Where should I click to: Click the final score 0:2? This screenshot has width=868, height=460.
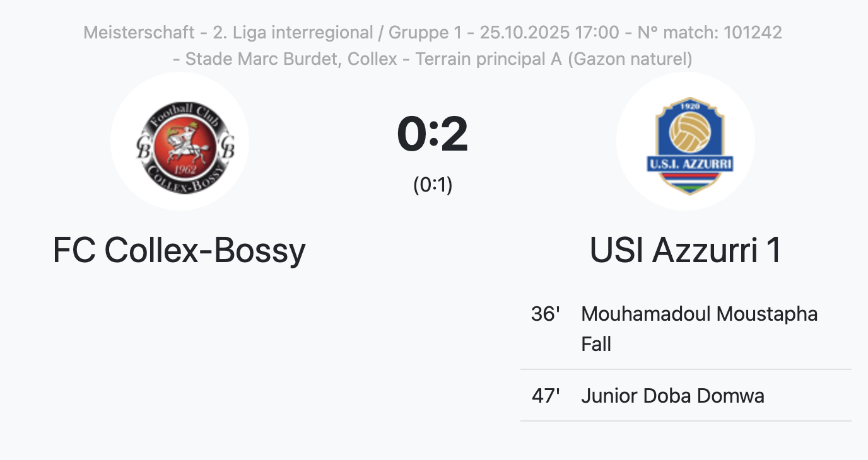point(433,134)
